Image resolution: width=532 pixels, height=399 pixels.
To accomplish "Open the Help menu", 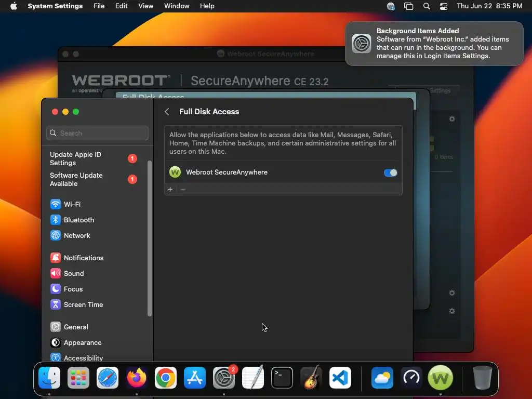I will tap(207, 6).
